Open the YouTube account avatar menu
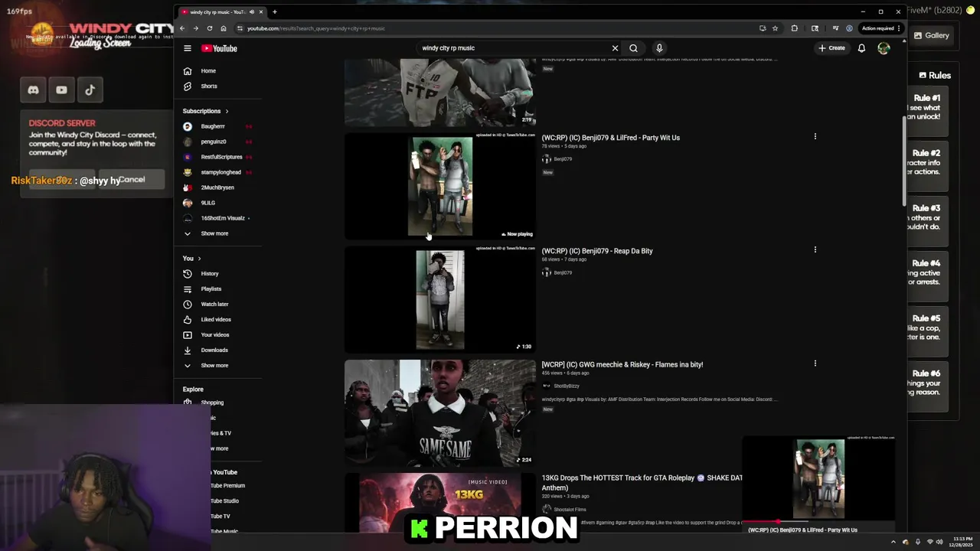The image size is (980, 551). click(884, 48)
